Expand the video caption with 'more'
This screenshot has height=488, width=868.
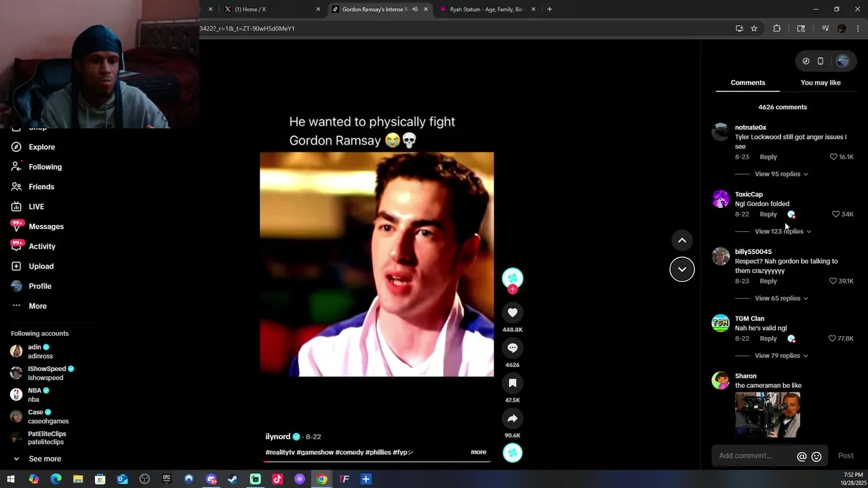click(x=478, y=452)
